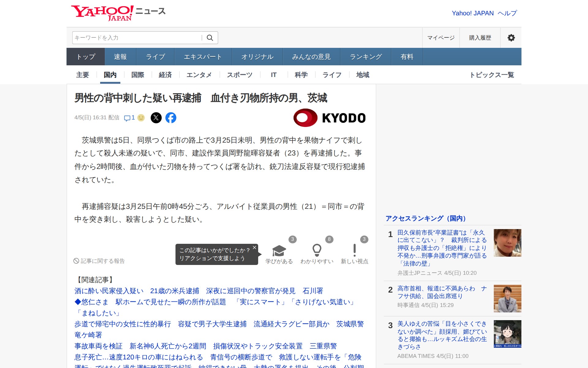Share article on Facebook
The image size is (588, 368).
[x=171, y=118]
